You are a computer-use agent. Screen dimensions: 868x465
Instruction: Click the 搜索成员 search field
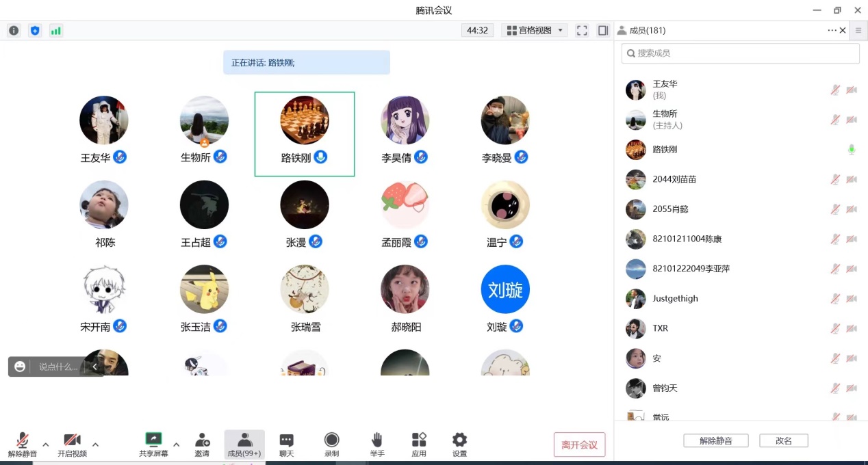click(740, 53)
